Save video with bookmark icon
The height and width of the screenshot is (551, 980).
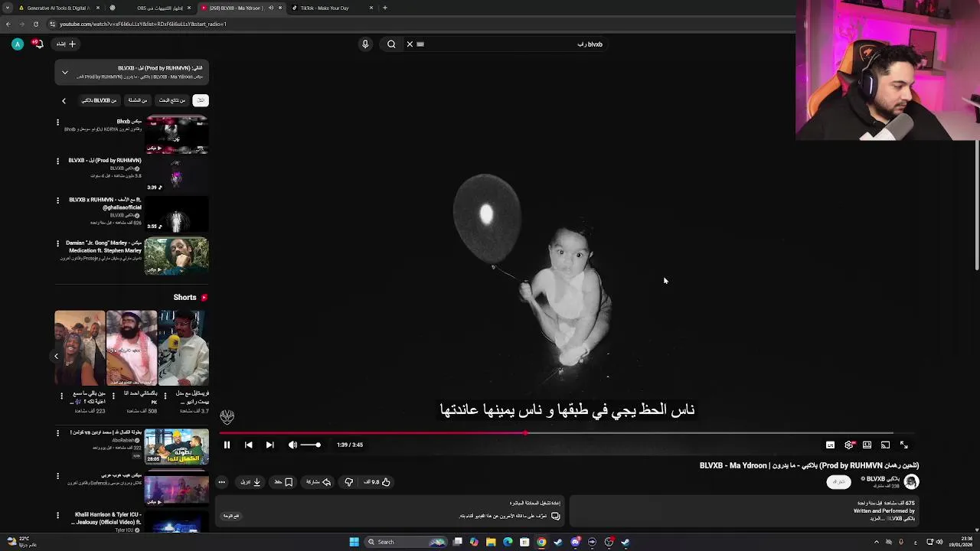click(x=283, y=482)
